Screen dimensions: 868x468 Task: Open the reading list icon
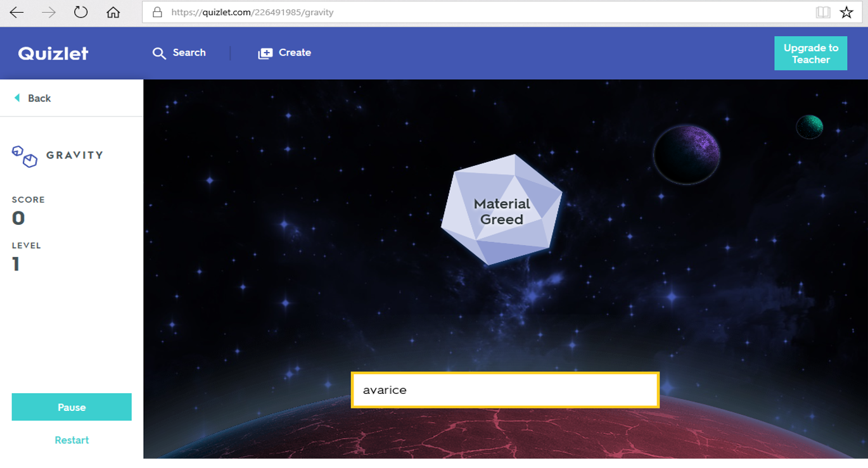(x=822, y=11)
